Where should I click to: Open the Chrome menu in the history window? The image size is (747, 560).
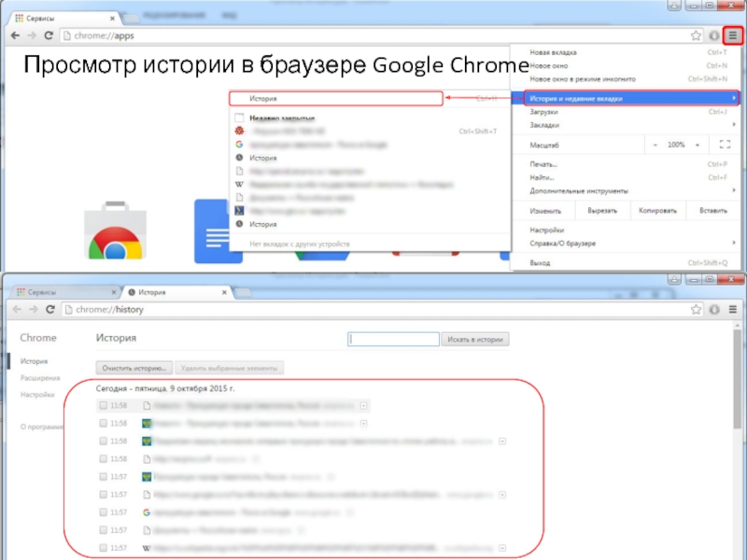tap(732, 309)
